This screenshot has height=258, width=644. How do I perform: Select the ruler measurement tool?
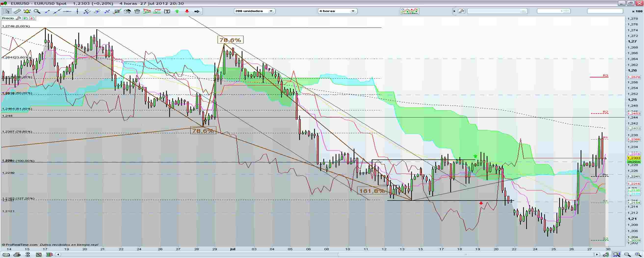click(17, 11)
